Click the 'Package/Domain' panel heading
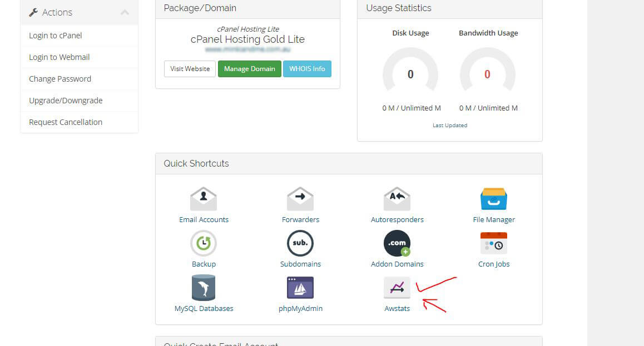Viewport: 644px width, 346px height. click(200, 8)
